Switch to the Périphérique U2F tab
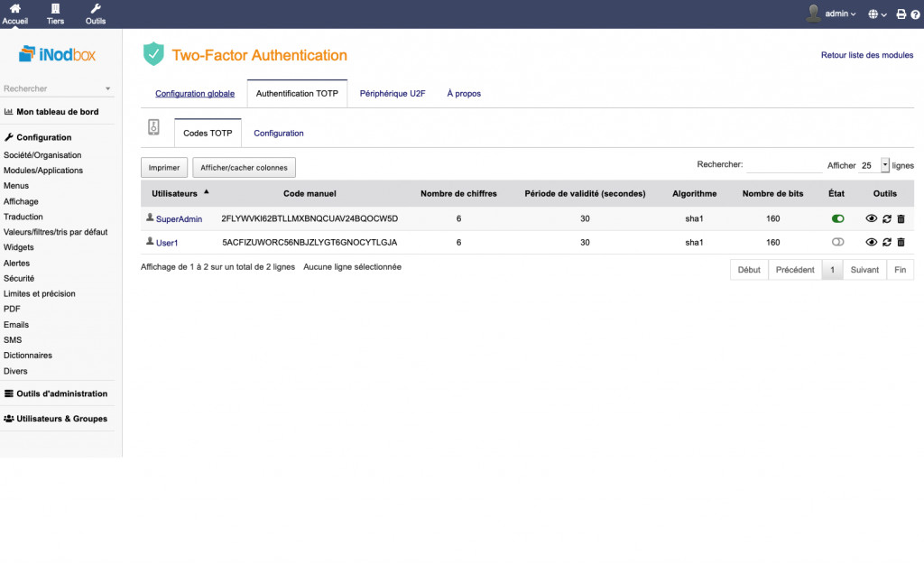 pyautogui.click(x=393, y=94)
